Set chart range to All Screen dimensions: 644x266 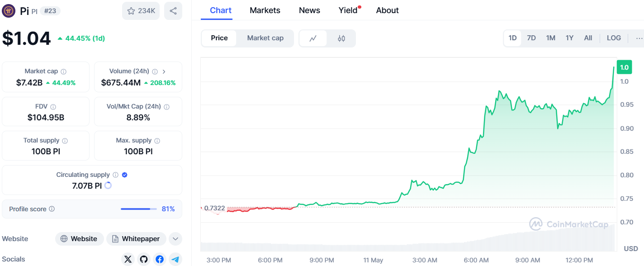(588, 38)
